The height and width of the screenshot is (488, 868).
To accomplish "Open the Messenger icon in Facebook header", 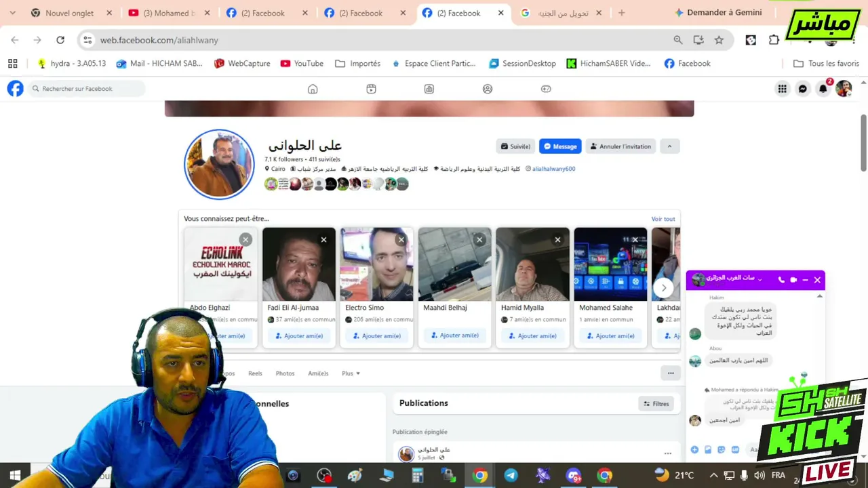I will [x=803, y=89].
